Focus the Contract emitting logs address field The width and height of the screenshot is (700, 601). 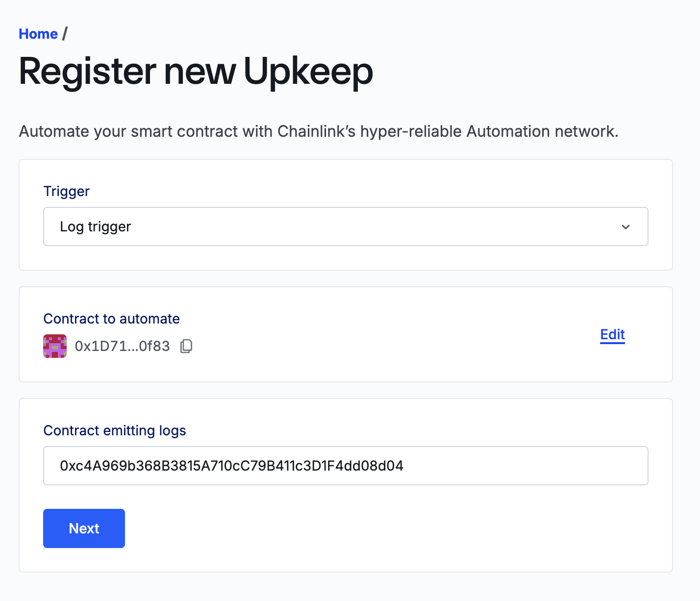point(346,466)
